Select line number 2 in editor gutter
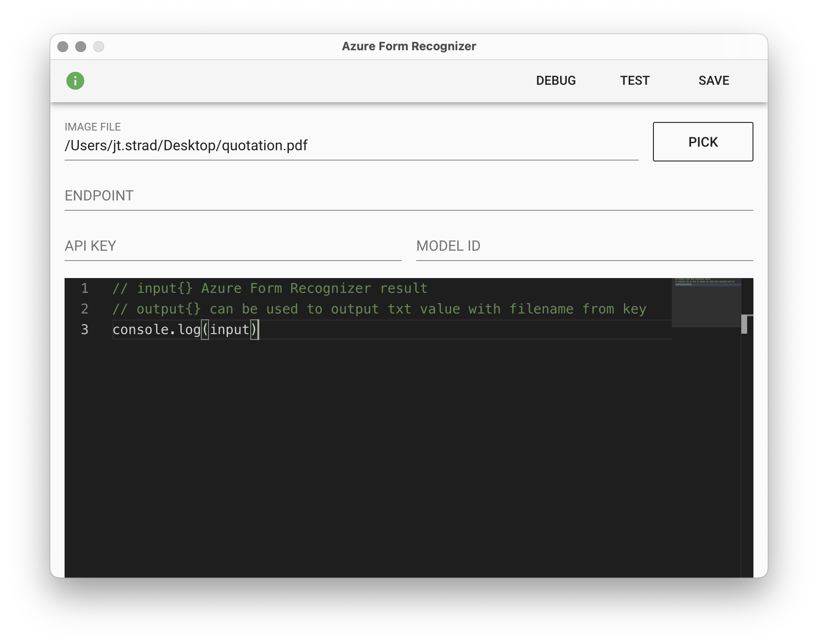This screenshot has height=644, width=818. click(85, 309)
